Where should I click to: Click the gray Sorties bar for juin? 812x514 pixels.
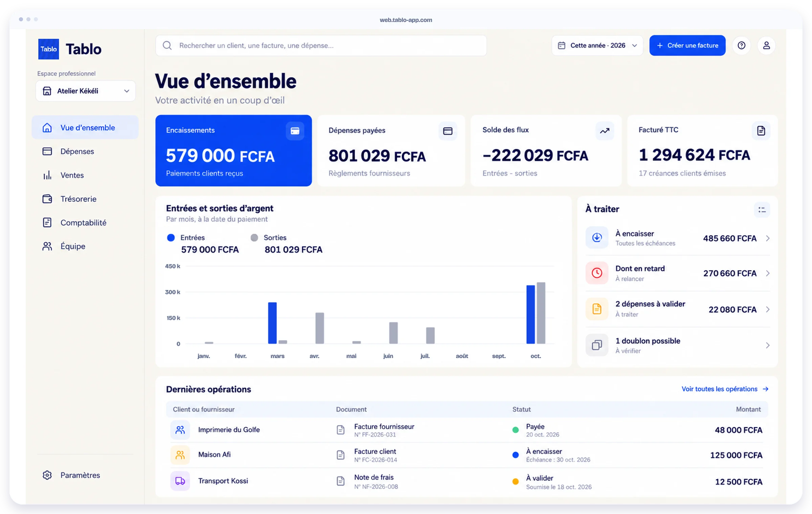pyautogui.click(x=393, y=333)
